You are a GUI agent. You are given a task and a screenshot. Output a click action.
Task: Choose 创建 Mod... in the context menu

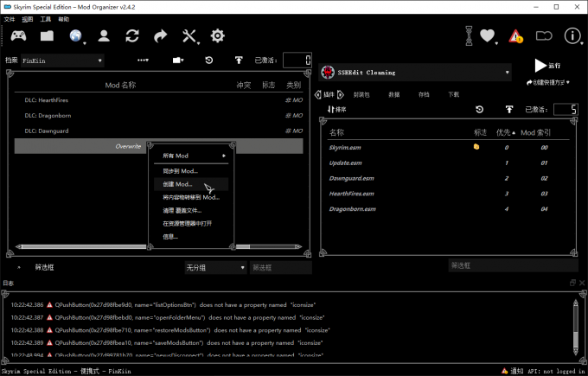(x=191, y=184)
